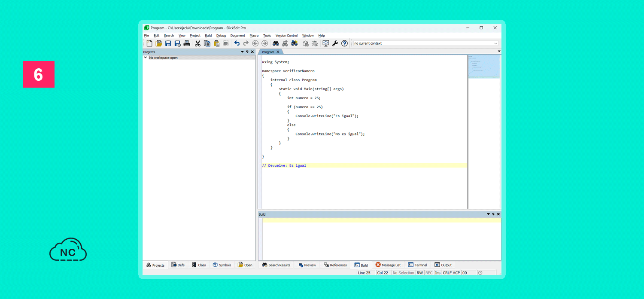
Task: Click the code minimap thumbnail
Action: [x=484, y=67]
